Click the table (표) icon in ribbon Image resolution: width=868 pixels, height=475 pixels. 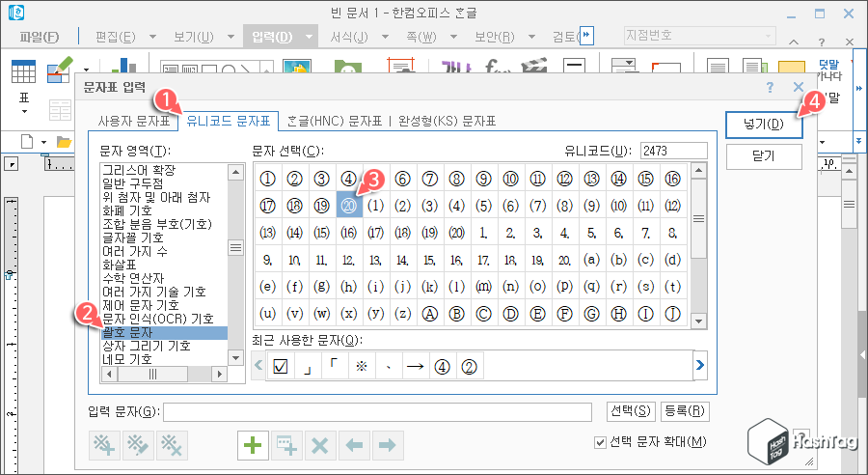(23, 72)
